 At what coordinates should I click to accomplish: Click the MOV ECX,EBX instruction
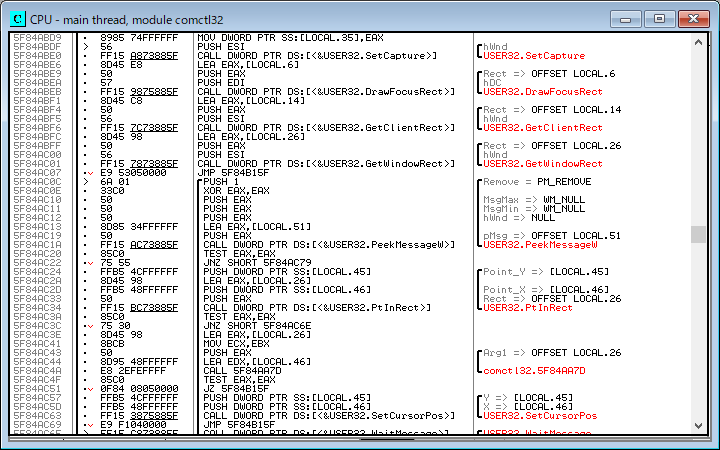[x=236, y=343]
